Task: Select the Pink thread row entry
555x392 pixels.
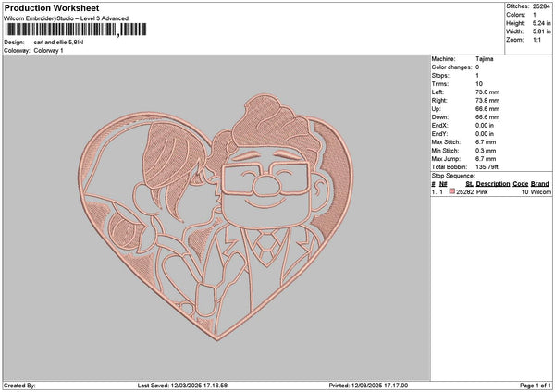Action: tap(491, 191)
